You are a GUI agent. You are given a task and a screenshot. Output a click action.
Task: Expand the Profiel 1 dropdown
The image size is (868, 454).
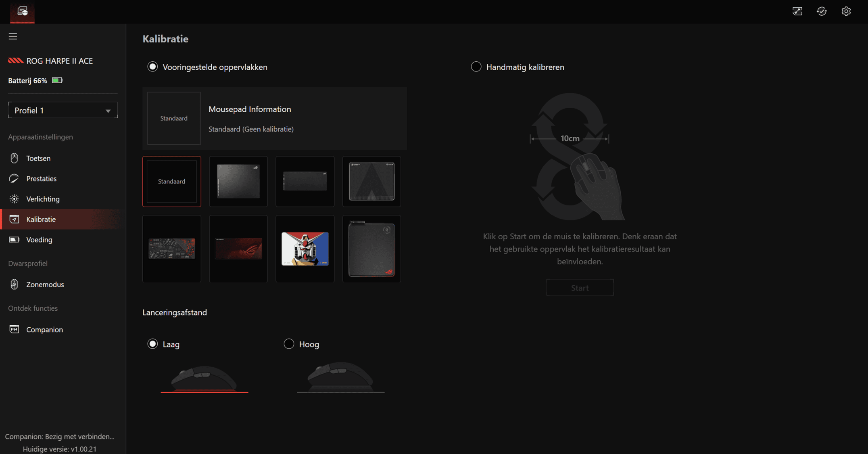click(63, 110)
